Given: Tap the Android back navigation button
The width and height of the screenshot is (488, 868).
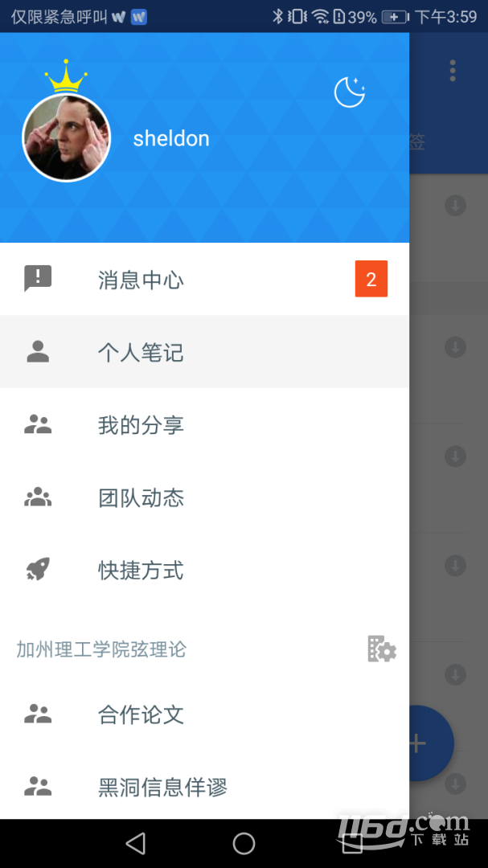Looking at the screenshot, I should (135, 843).
